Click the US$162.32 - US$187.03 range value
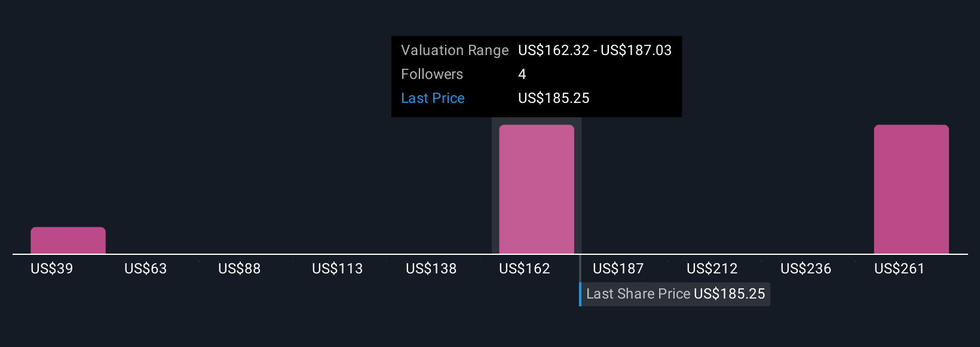Image resolution: width=980 pixels, height=347 pixels. click(x=595, y=50)
